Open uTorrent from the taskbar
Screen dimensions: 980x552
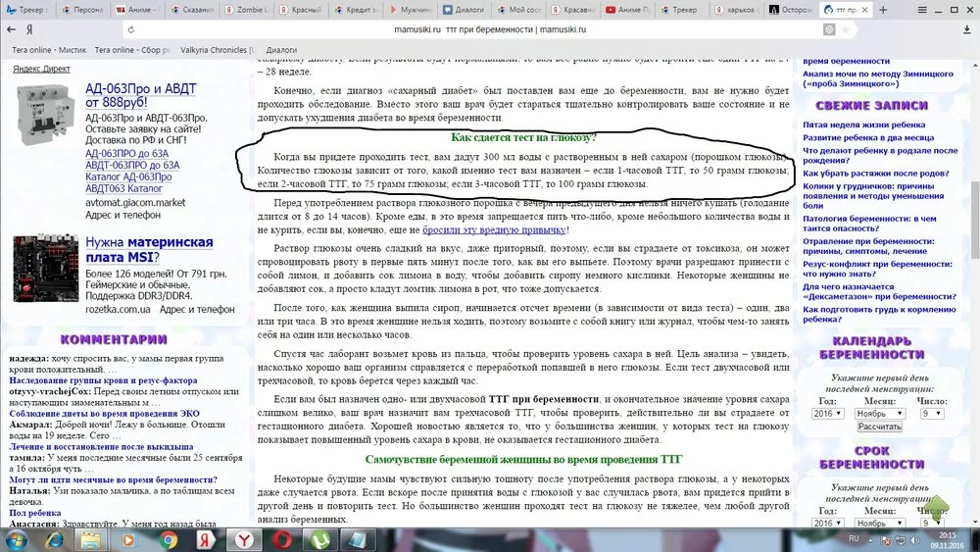point(320,539)
